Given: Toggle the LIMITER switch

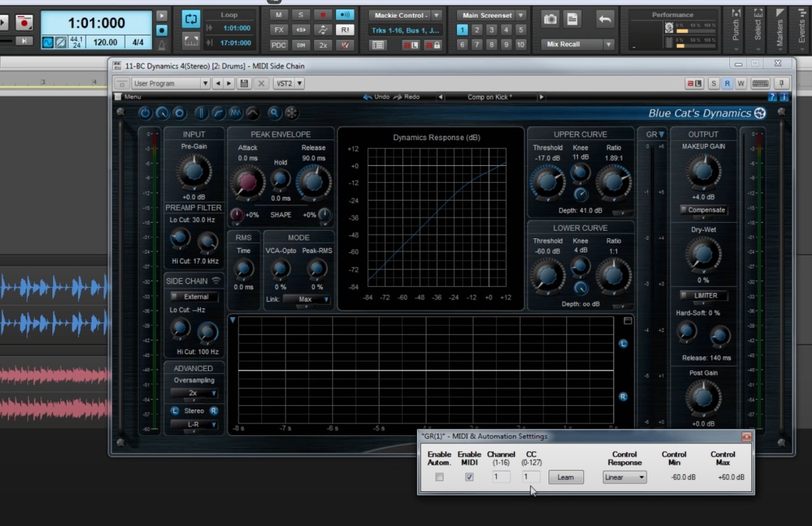Looking at the screenshot, I should click(x=703, y=296).
